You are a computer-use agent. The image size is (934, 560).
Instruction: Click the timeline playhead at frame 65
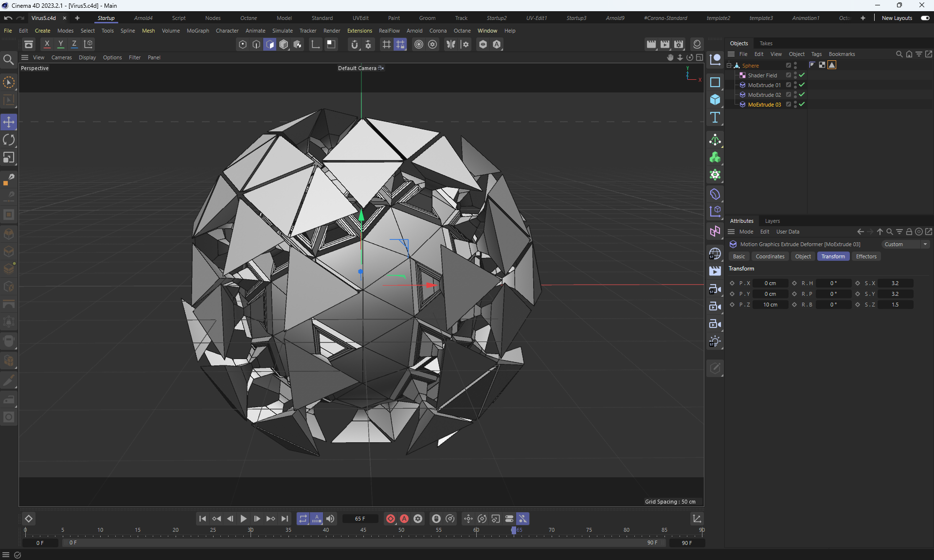coord(514,530)
